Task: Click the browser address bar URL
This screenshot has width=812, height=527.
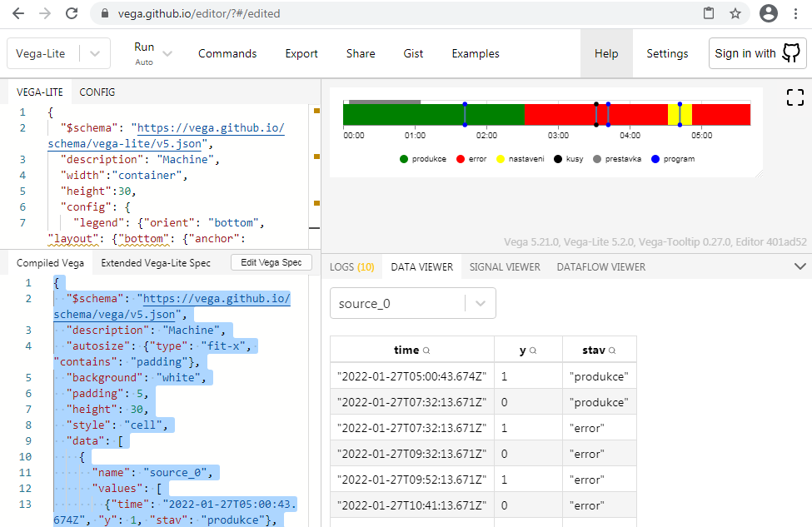Action: (x=199, y=13)
